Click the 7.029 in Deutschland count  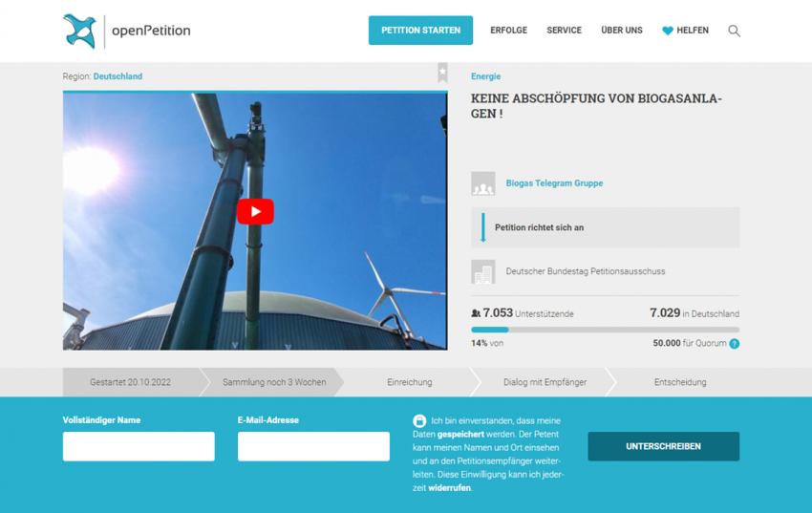[x=694, y=313]
